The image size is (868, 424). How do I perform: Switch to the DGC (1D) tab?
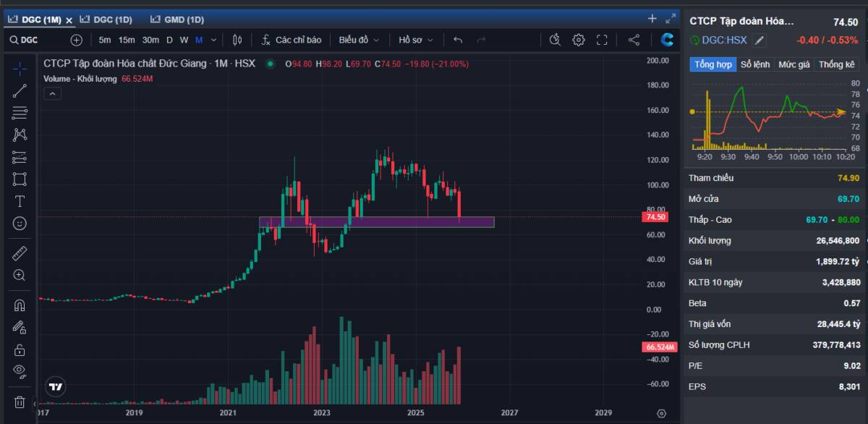107,20
